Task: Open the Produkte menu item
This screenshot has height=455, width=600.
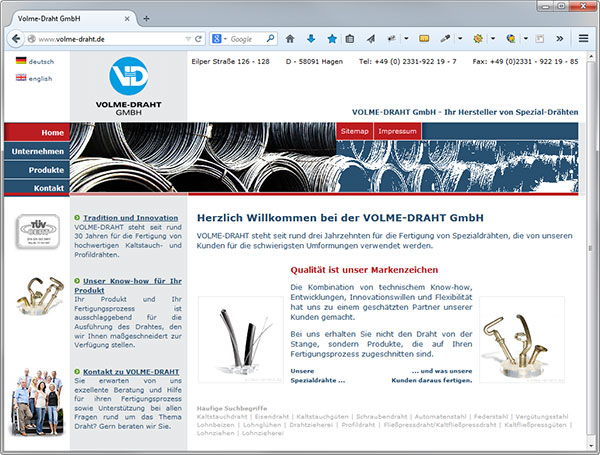Action: (37, 170)
